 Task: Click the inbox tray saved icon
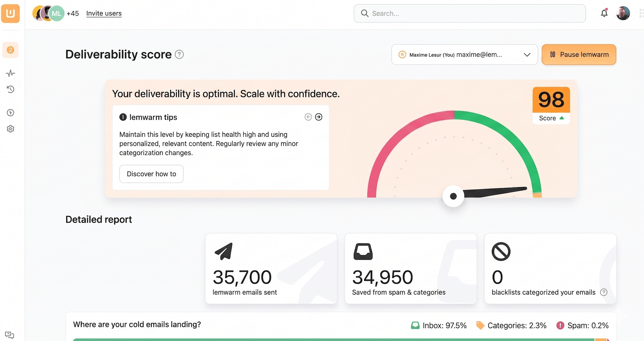pos(363,251)
